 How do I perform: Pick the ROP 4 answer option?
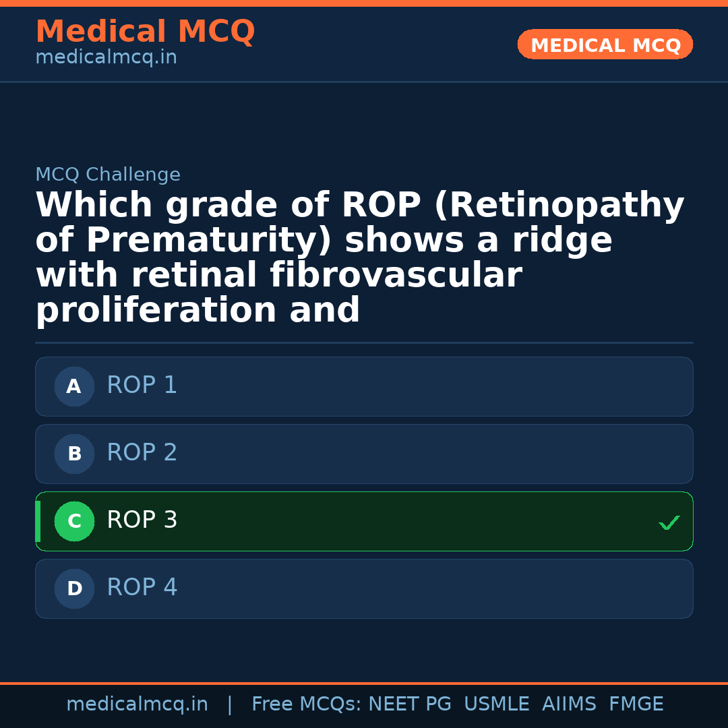pos(364,588)
